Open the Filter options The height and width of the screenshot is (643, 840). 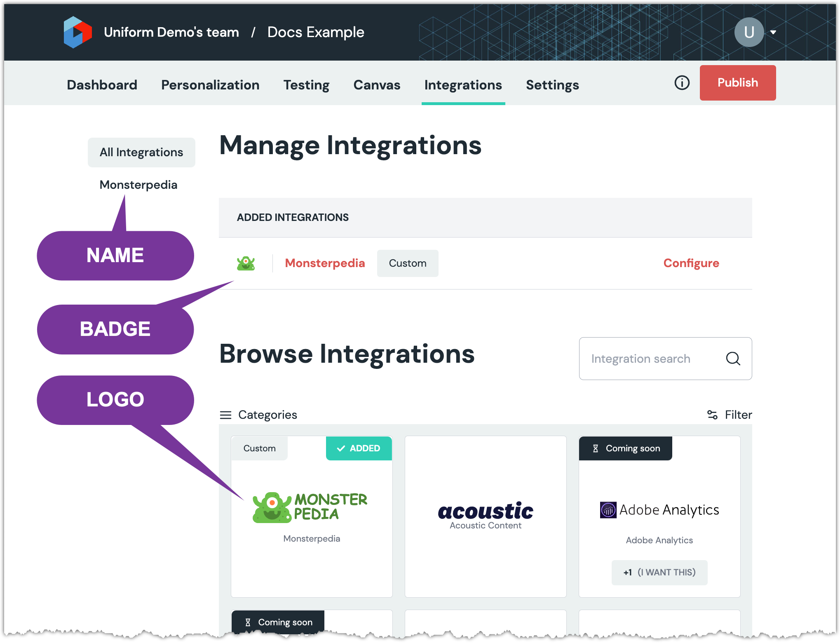tap(738, 415)
